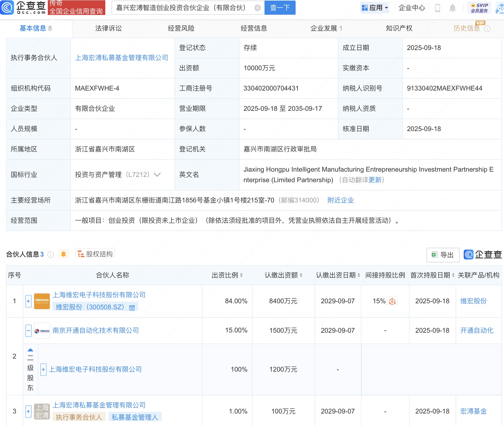The width and height of the screenshot is (504, 426).
Task: Switch to 基本信息 tab
Action: click(x=36, y=28)
